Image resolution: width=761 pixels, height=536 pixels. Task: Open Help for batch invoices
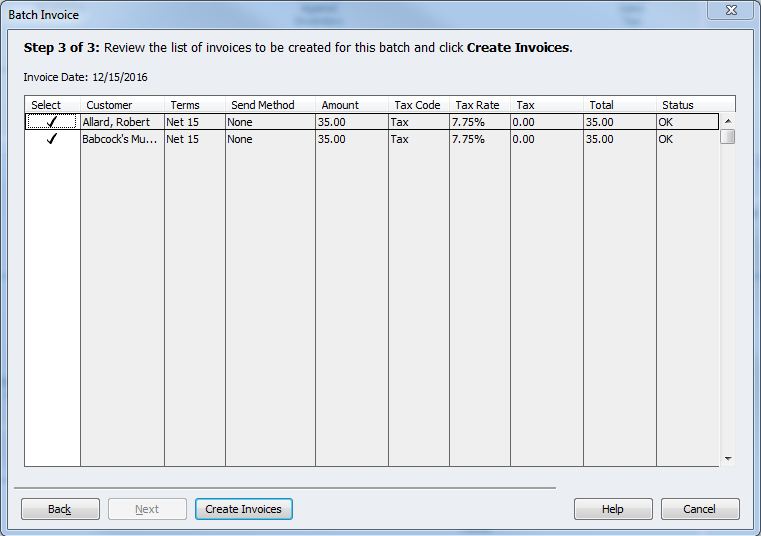tap(612, 509)
